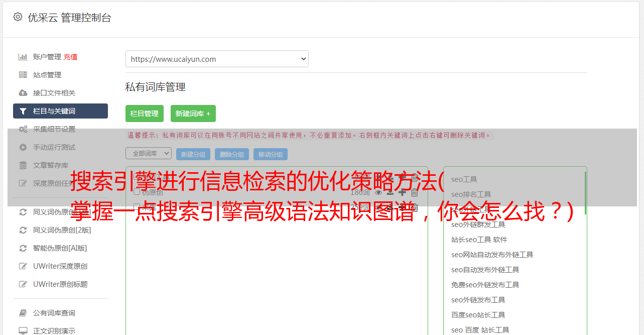Click the trash icon in 伪原创 row
The image size is (644, 335).
[x=414, y=192]
